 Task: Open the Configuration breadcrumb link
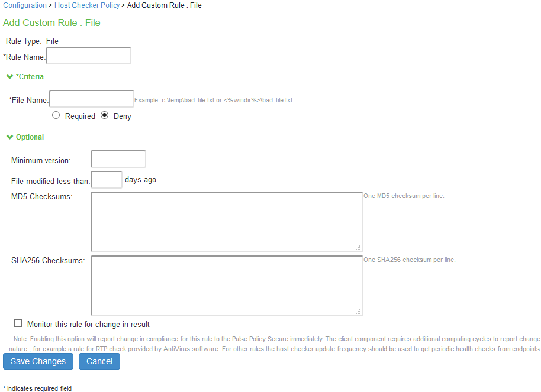click(25, 5)
